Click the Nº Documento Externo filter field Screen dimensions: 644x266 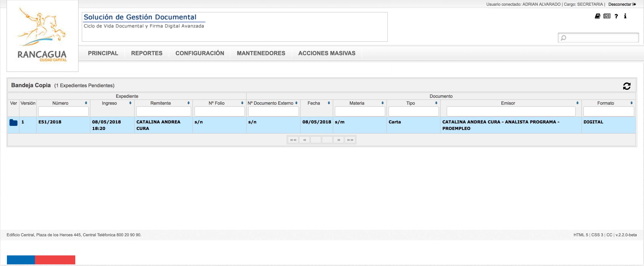pos(274,111)
